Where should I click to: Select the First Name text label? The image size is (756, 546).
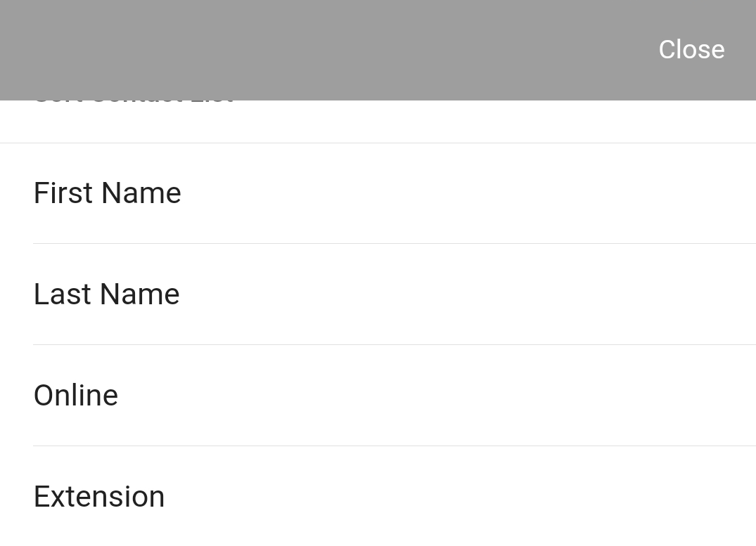point(108,193)
